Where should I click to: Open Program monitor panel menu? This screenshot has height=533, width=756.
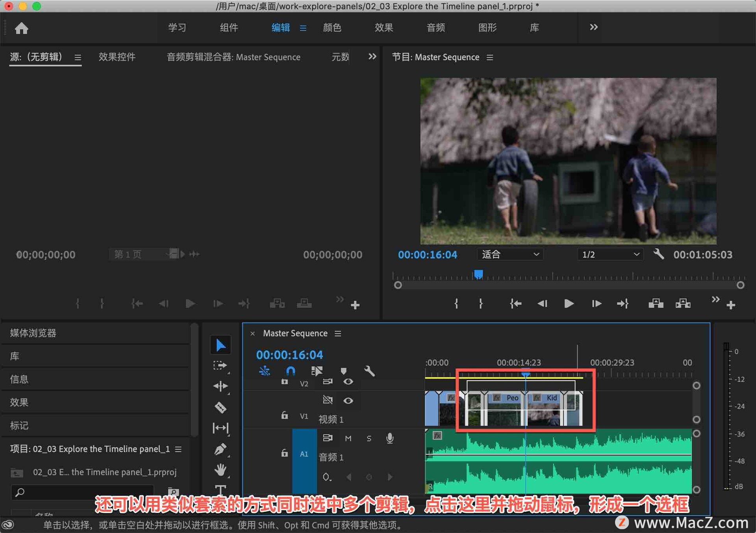point(490,57)
